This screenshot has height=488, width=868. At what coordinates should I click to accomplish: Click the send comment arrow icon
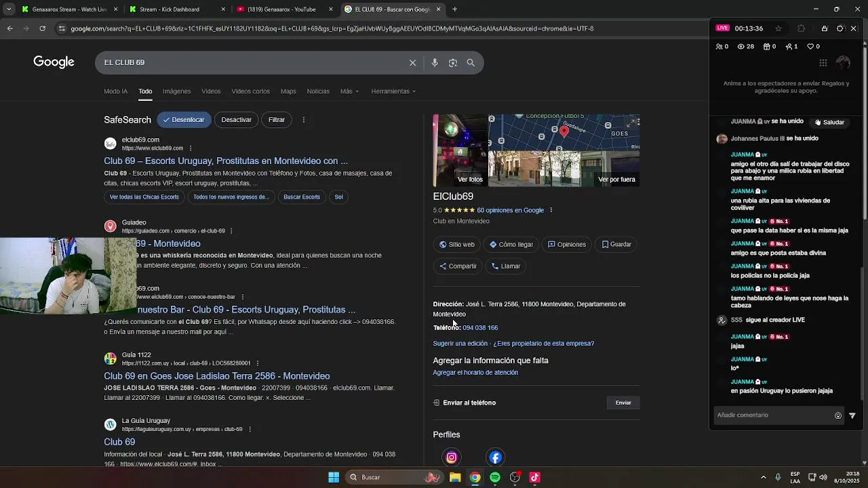click(852, 415)
